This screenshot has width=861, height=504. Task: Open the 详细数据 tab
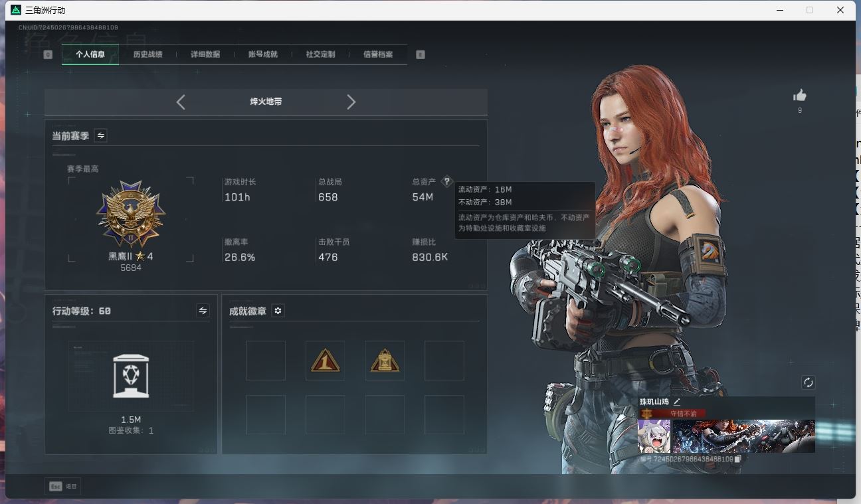pos(205,54)
